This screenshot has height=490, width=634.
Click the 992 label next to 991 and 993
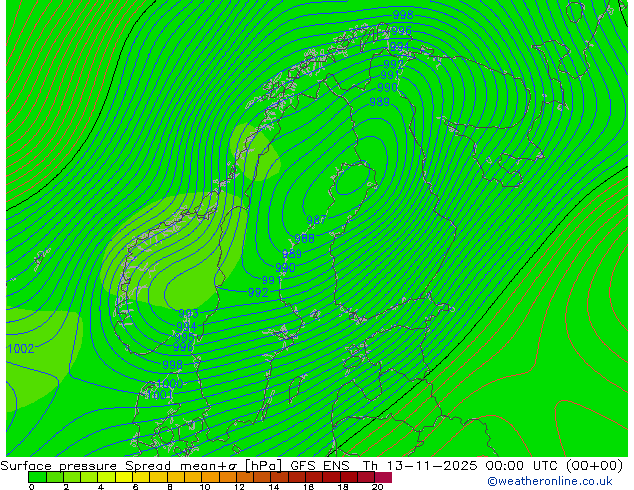(x=258, y=292)
